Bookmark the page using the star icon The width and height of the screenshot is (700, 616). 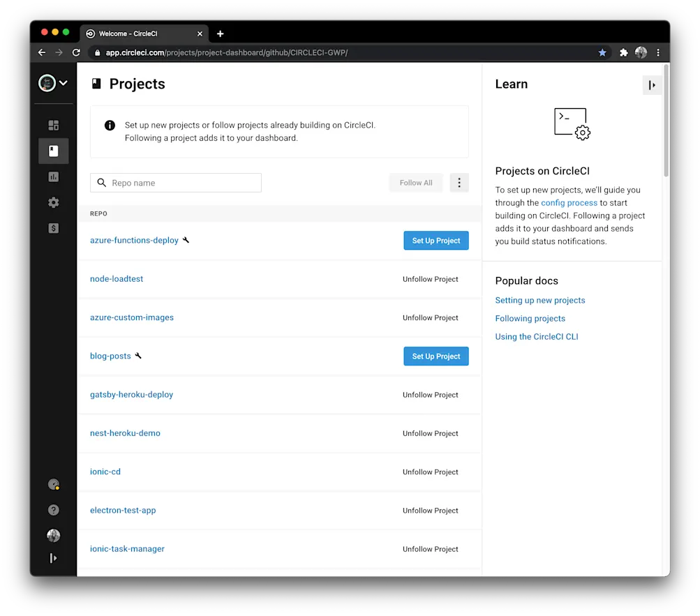click(602, 52)
